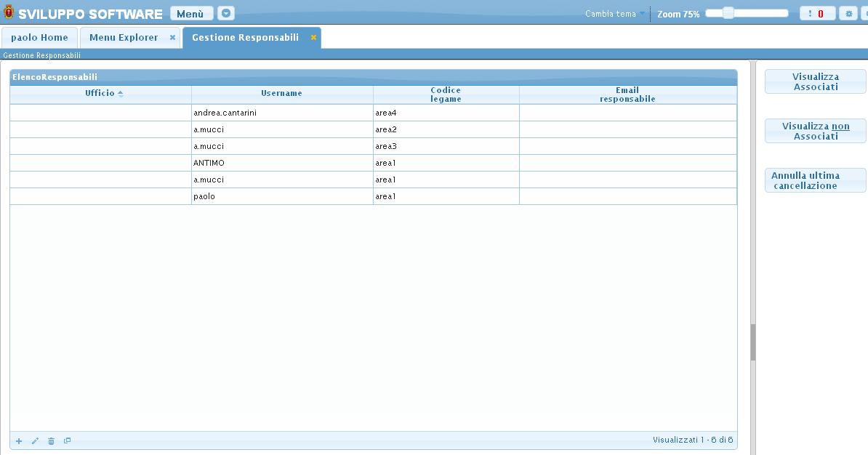Click the add record plus icon
Viewport: 868px width, 455px height.
(19, 441)
